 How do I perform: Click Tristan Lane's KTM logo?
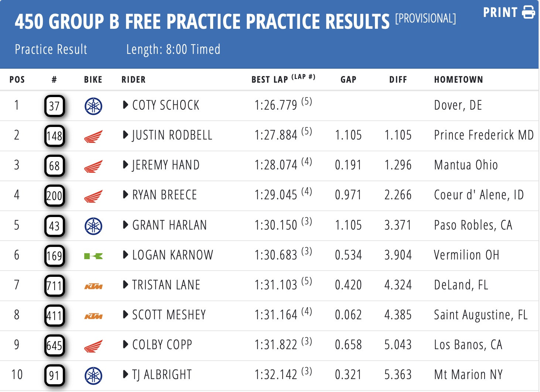coord(93,286)
